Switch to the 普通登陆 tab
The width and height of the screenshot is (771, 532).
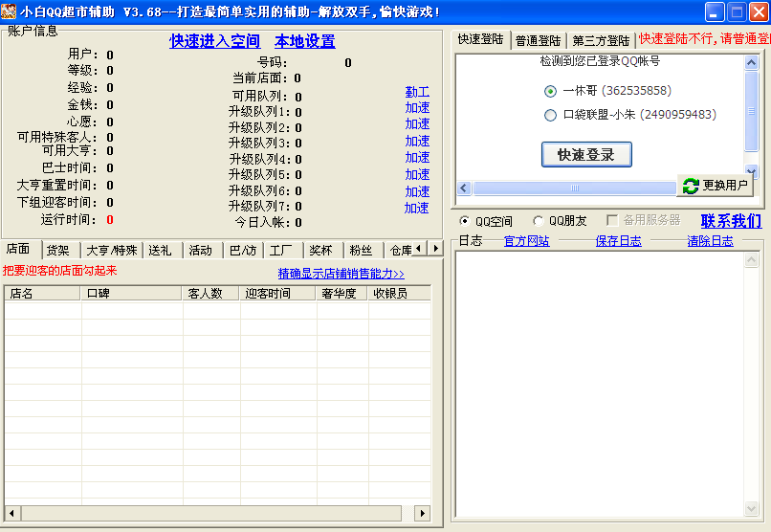click(538, 41)
